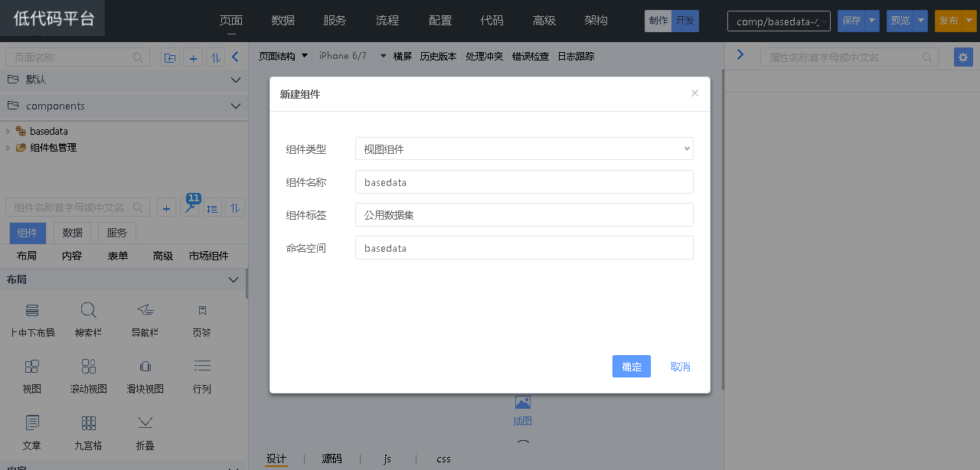
Task: Expand the basedata tree node
Action: pos(8,132)
